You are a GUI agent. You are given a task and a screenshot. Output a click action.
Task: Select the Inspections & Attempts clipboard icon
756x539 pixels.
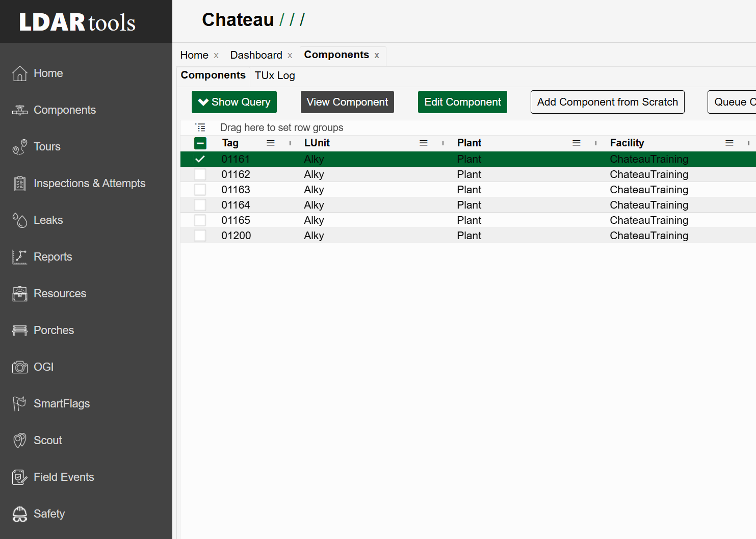pyautogui.click(x=19, y=184)
